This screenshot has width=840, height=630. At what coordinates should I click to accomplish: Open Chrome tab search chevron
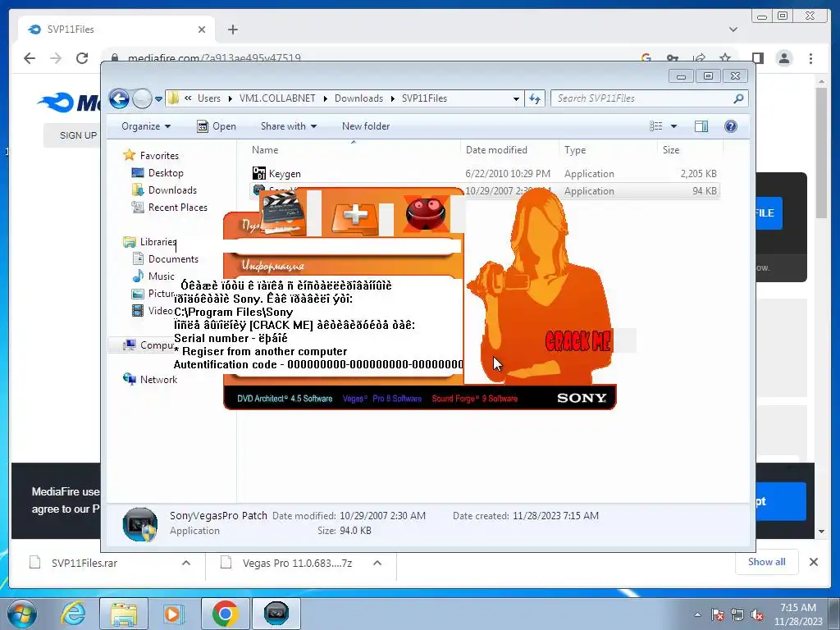(x=733, y=30)
